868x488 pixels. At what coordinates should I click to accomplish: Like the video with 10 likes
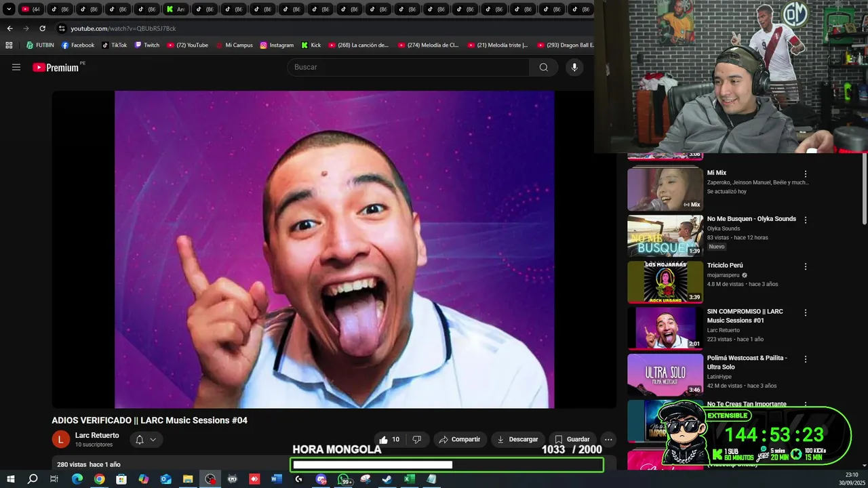[x=389, y=439]
